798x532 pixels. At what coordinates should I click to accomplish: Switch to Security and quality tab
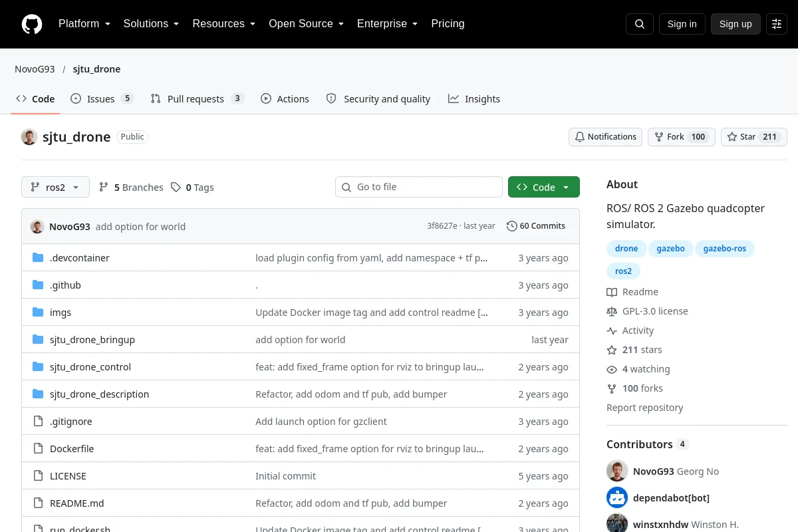tap(378, 99)
